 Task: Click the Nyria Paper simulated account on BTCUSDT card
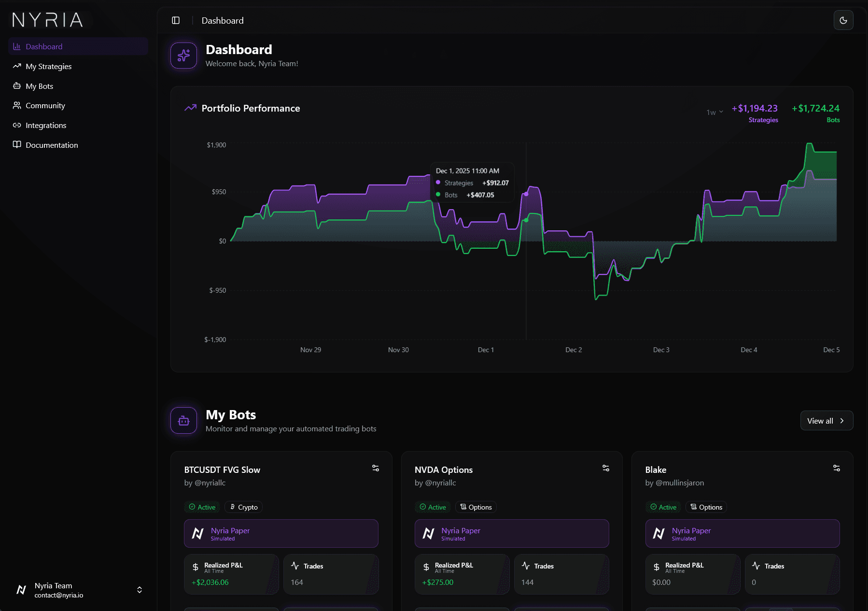(x=281, y=533)
